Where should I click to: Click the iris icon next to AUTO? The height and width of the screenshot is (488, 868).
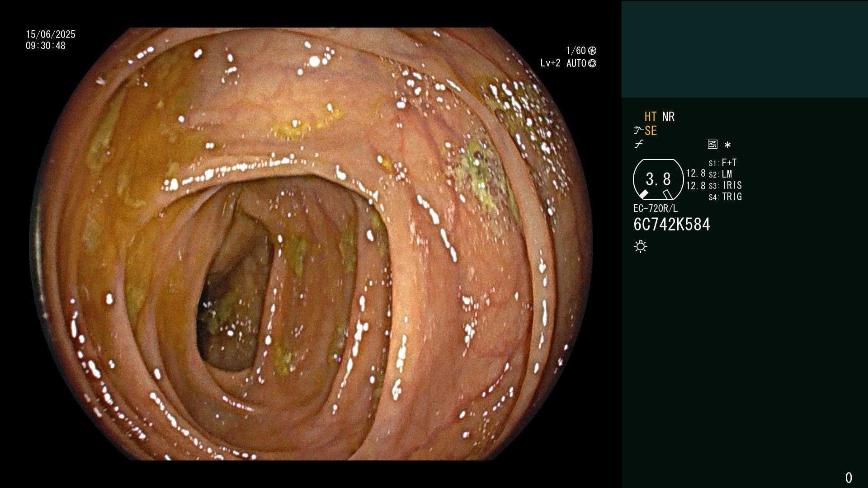tap(592, 63)
